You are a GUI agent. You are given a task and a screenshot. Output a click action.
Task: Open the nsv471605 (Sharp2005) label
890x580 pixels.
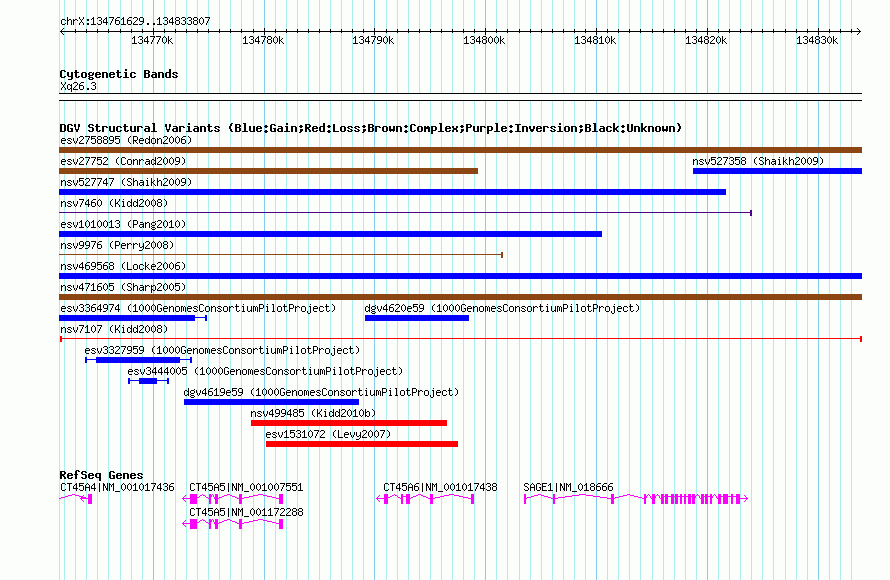pos(123,287)
